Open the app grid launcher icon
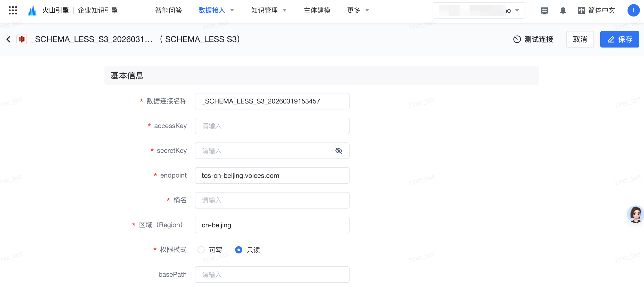Viewport: 644px width, 287px height. pos(13,10)
